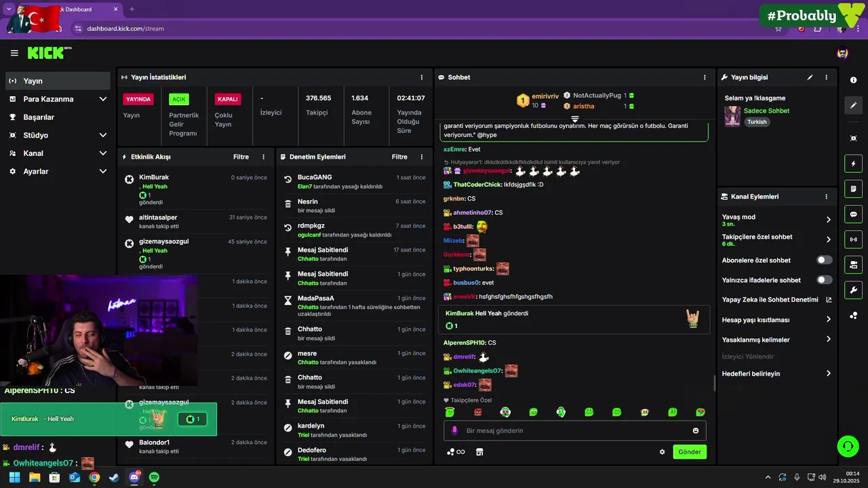This screenshot has width=868, height=488.
Task: Edit Yayın bilgisi with the pencil icon
Action: coord(810,77)
